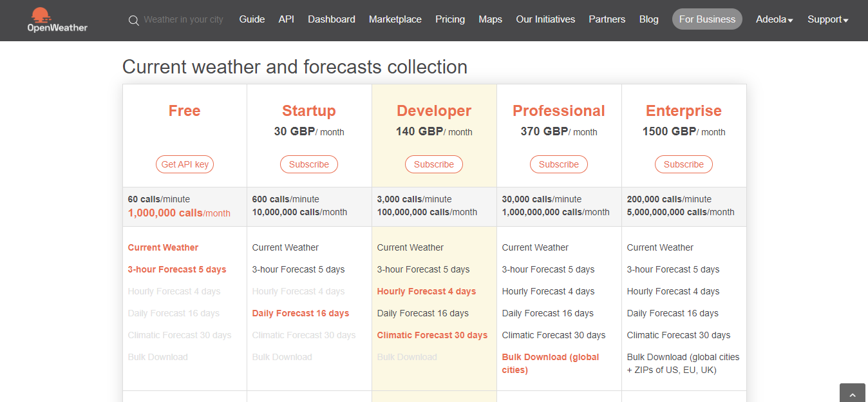This screenshot has width=868, height=402.
Task: Click '10,000,000 calls/month' text
Action: 299,212
